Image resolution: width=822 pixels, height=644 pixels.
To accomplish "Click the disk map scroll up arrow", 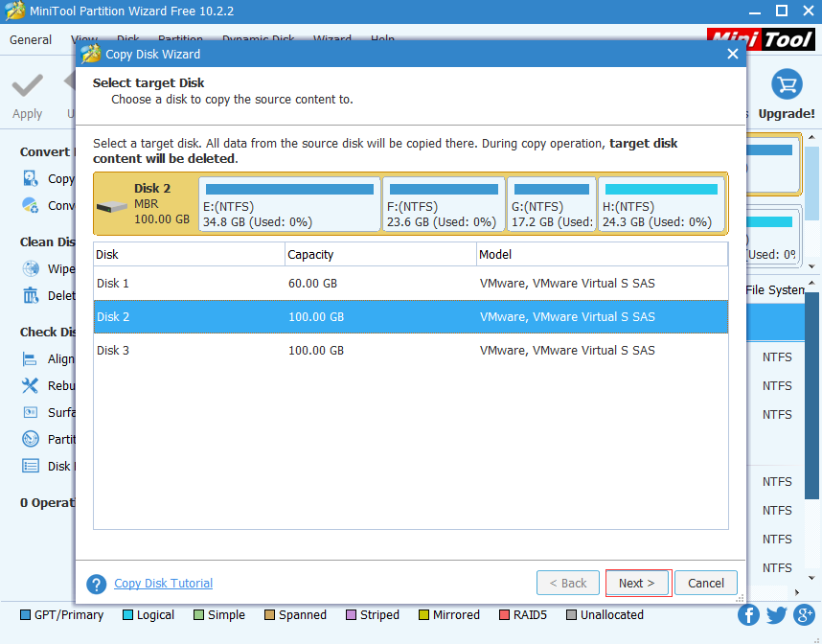I will 811,137.
